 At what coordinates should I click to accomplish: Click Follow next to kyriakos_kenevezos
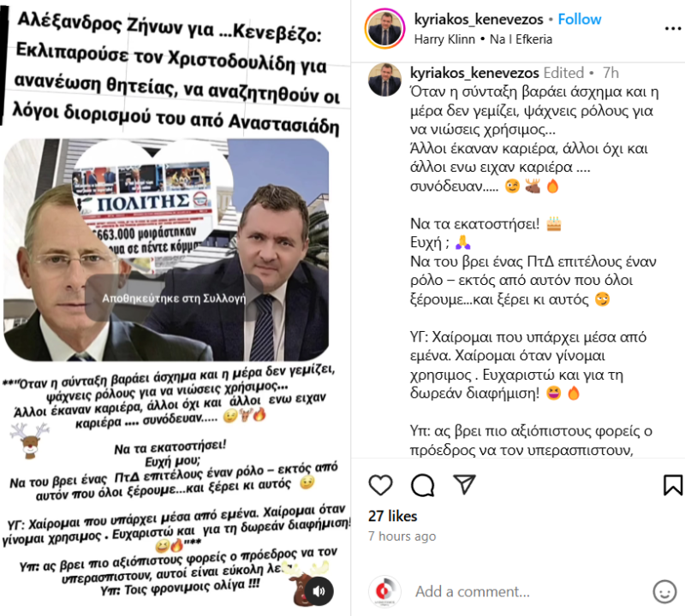(580, 19)
